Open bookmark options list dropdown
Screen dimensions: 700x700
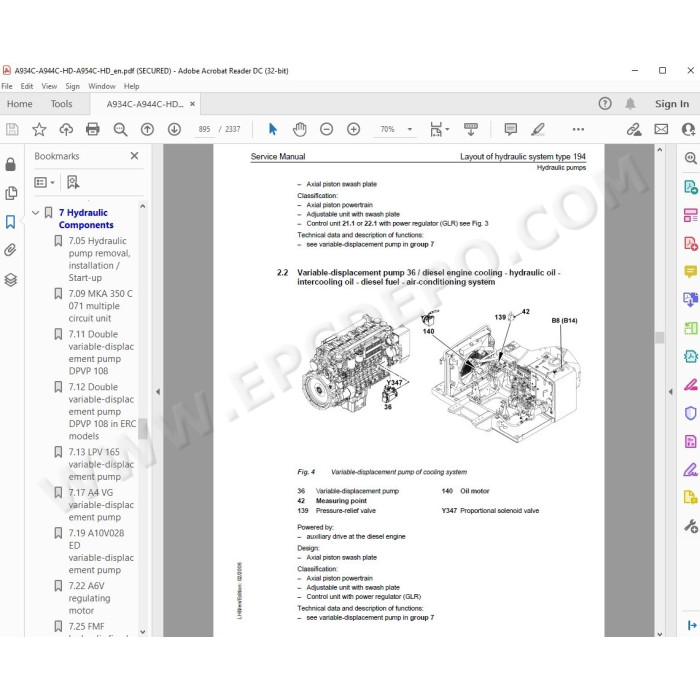click(44, 182)
